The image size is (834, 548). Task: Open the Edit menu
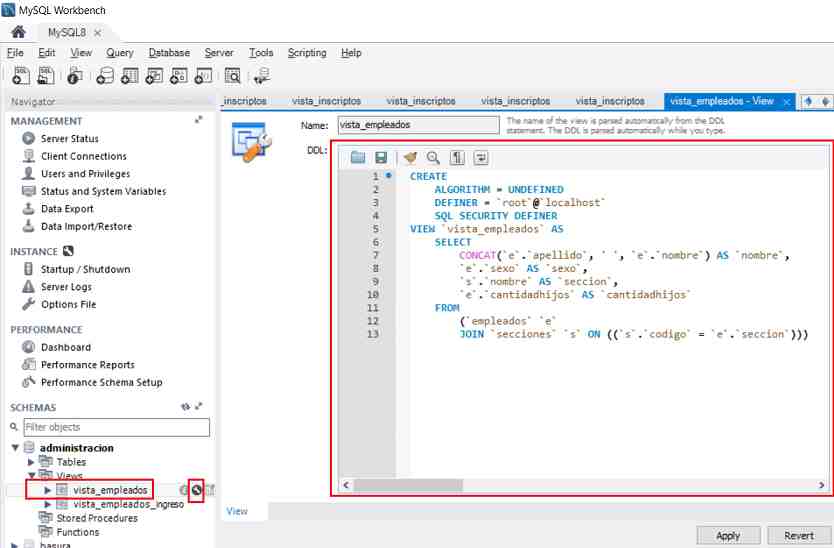tap(46, 53)
